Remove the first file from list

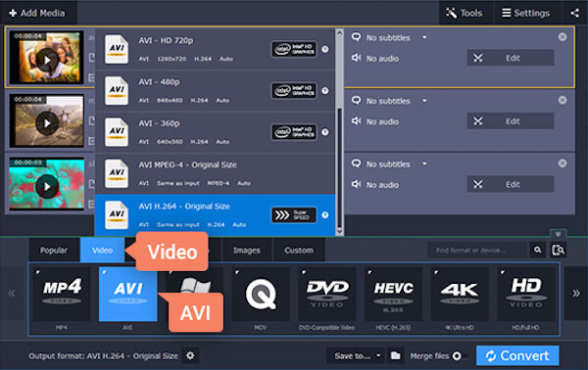[563, 36]
